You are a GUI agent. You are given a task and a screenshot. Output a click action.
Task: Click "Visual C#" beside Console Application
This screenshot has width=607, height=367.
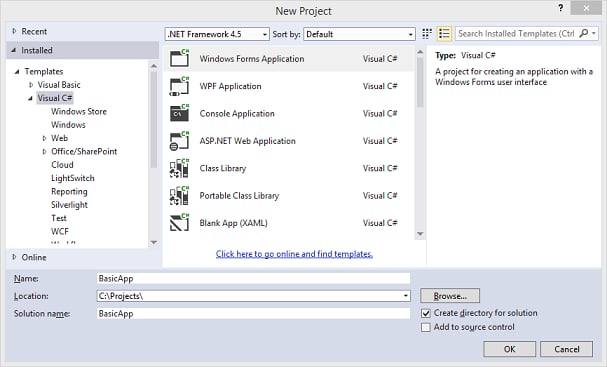coord(380,113)
